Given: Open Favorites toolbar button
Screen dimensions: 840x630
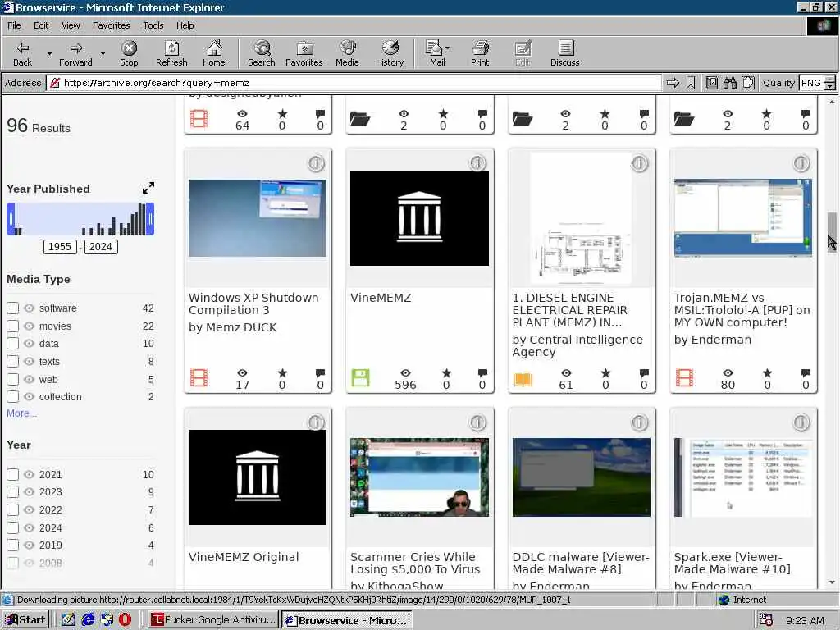Looking at the screenshot, I should (304, 53).
